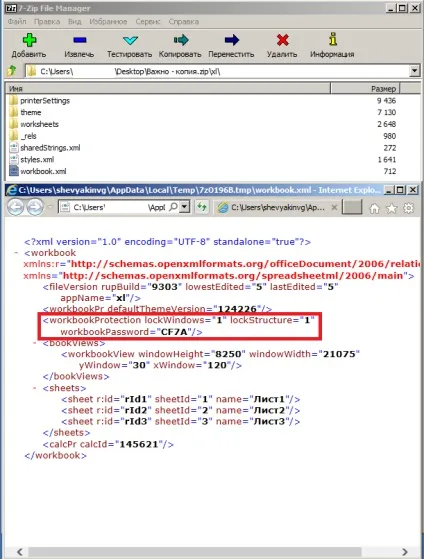
Task: Open the Правка menu
Action: pos(47,21)
